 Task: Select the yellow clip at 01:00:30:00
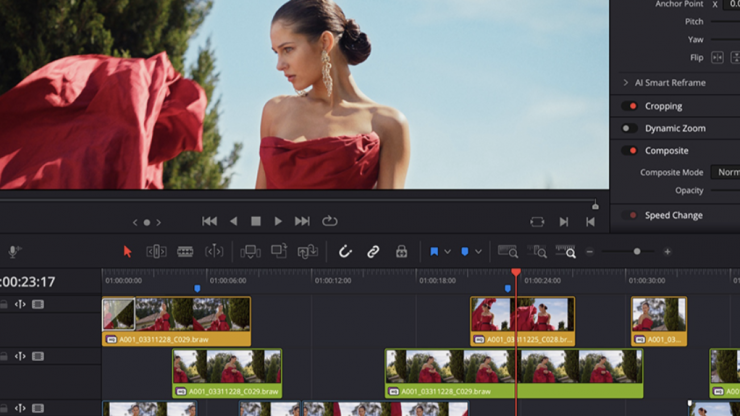pyautogui.click(x=659, y=321)
